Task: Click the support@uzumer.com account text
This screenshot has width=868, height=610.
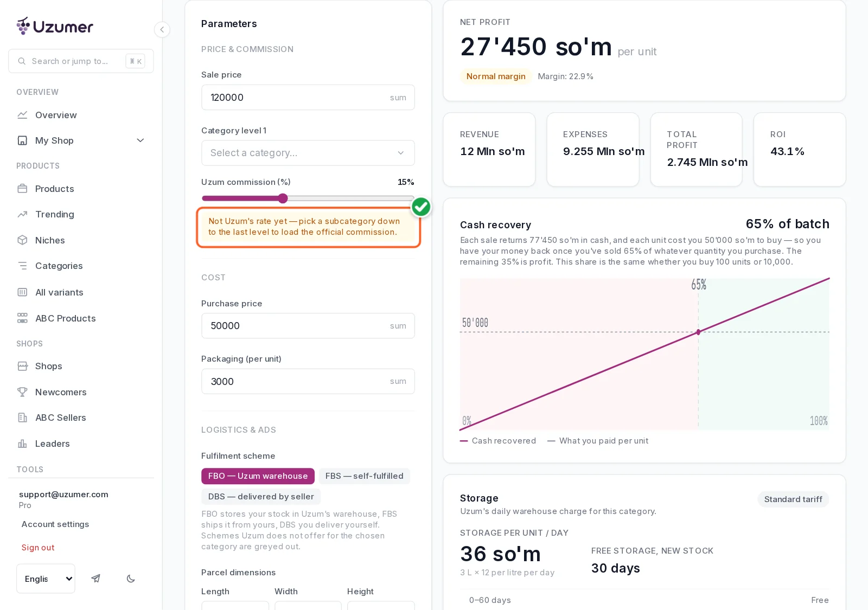Action: 63,495
